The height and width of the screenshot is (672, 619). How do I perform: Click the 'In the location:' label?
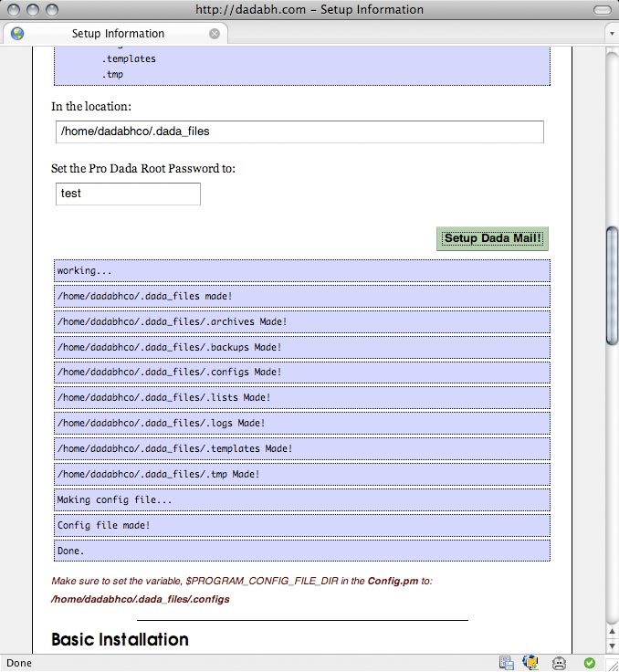(91, 106)
